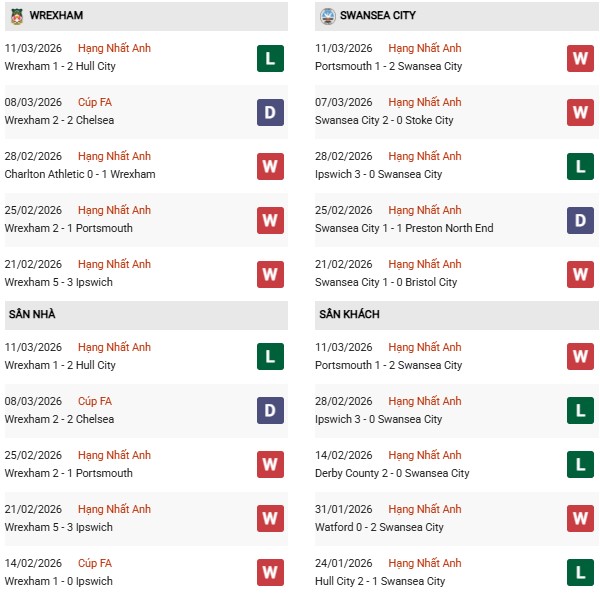Click the W badge for Charlton Athletic 0 - 1 Wrexham
Image resolution: width=600 pixels, height=594 pixels.
point(270,166)
